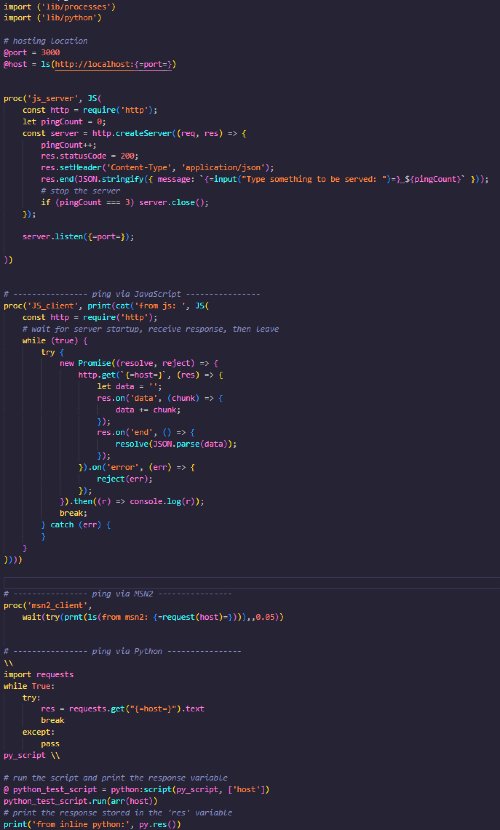Click the 'let pingCount = 0;' line
The image size is (500, 830).
[x=64, y=122]
